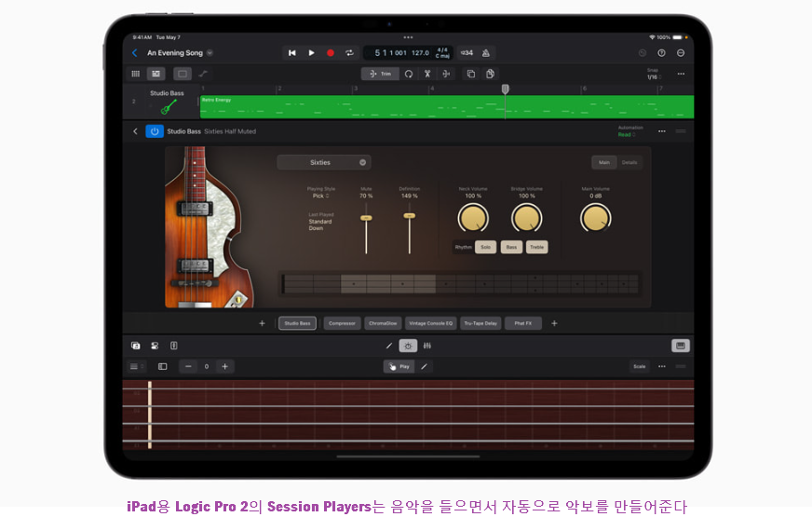Add plug-in after Phat FX
The width and height of the screenshot is (812, 517).
pyautogui.click(x=554, y=323)
